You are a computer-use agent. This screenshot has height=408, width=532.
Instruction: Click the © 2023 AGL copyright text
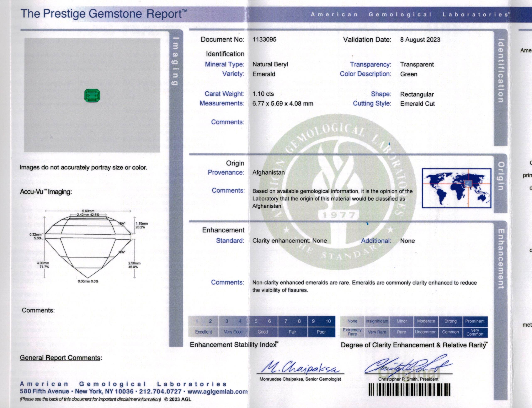click(178, 399)
